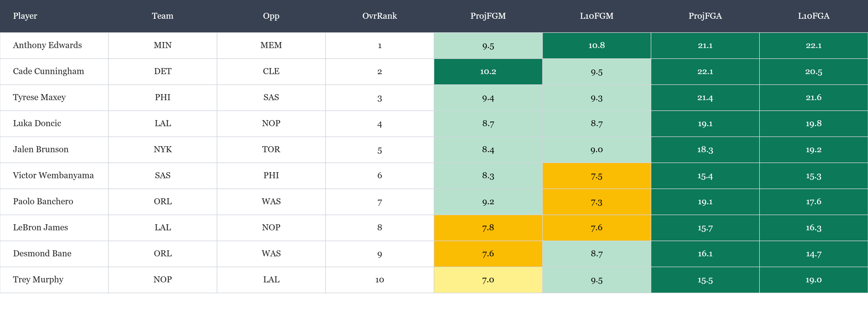Click ProjFGA 18.3 for Jalen Brunson
The height and width of the screenshot is (319, 868).
705,150
